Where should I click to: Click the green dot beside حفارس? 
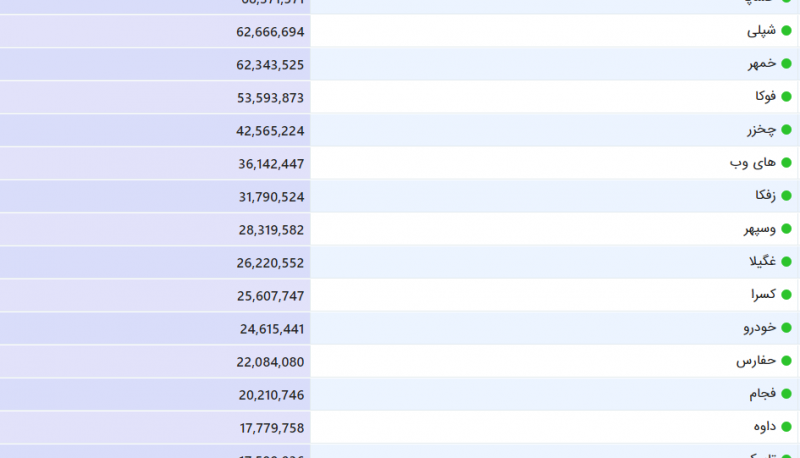pyautogui.click(x=786, y=361)
